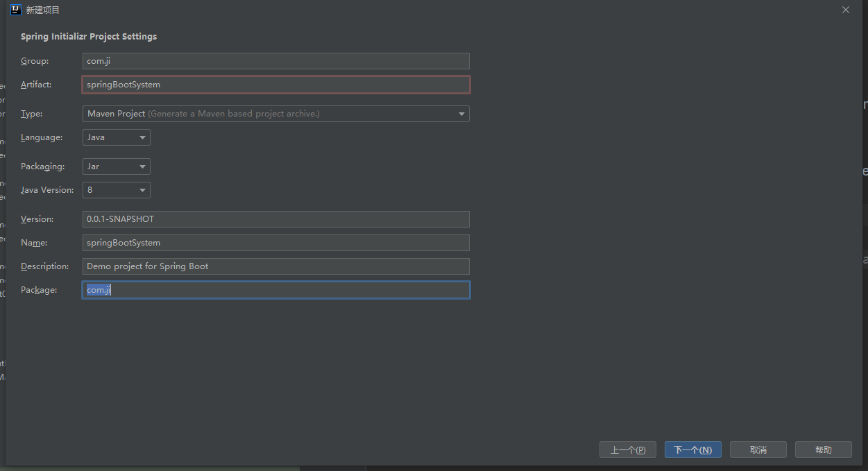Click inside the Group input field
868x471 pixels.
pos(275,60)
